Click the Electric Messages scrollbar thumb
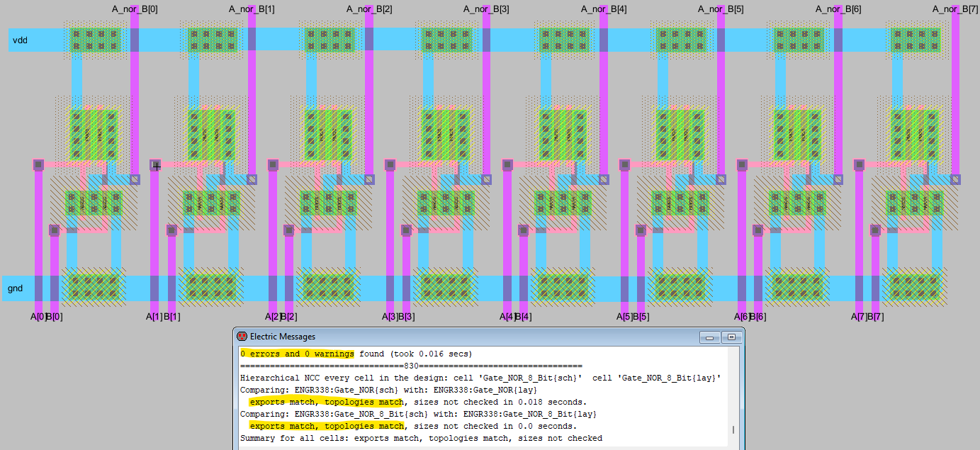This screenshot has width=980, height=450. click(x=733, y=429)
